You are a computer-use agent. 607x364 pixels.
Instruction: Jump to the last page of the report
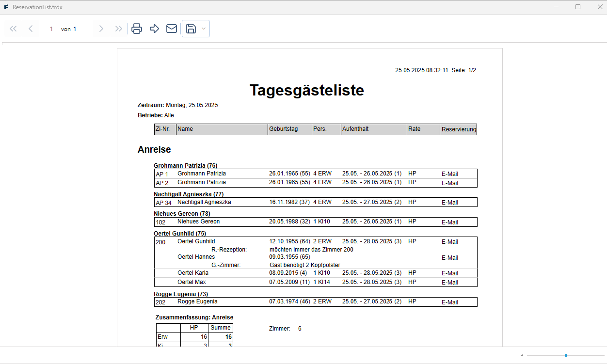[x=118, y=29]
